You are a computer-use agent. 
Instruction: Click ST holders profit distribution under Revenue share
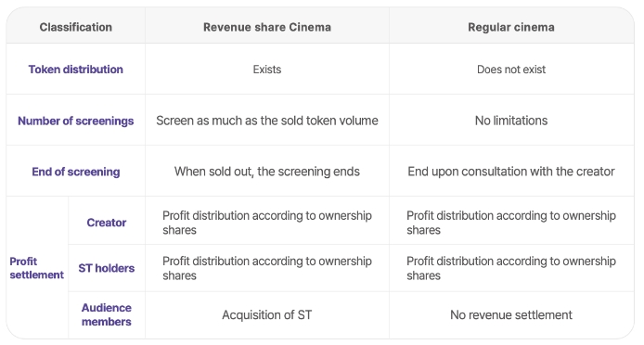pyautogui.click(x=267, y=268)
